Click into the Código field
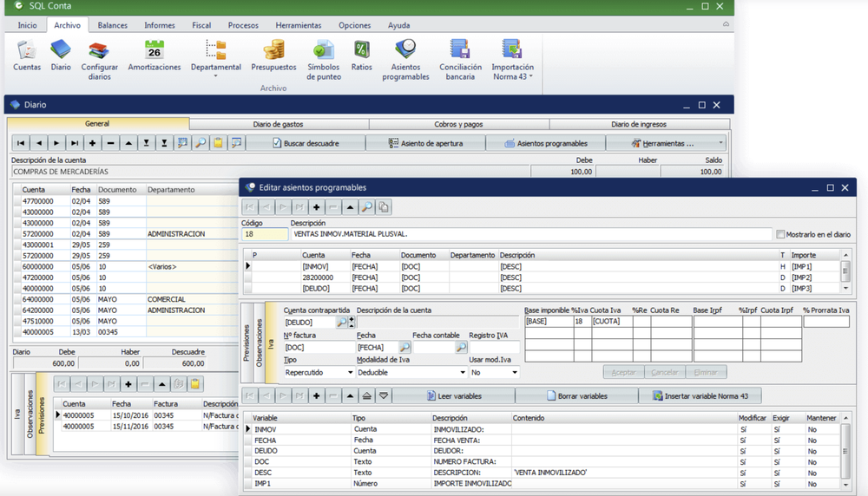The height and width of the screenshot is (496, 868). (x=265, y=234)
